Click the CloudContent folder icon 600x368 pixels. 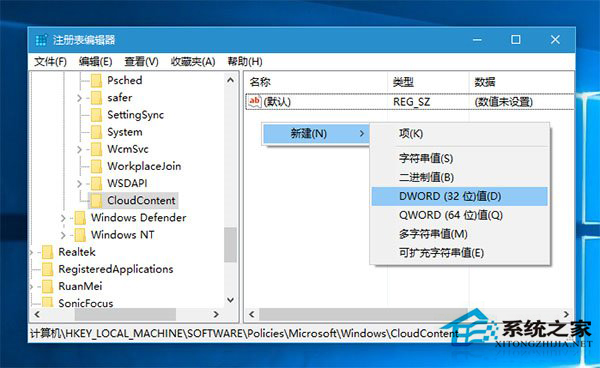(x=96, y=200)
